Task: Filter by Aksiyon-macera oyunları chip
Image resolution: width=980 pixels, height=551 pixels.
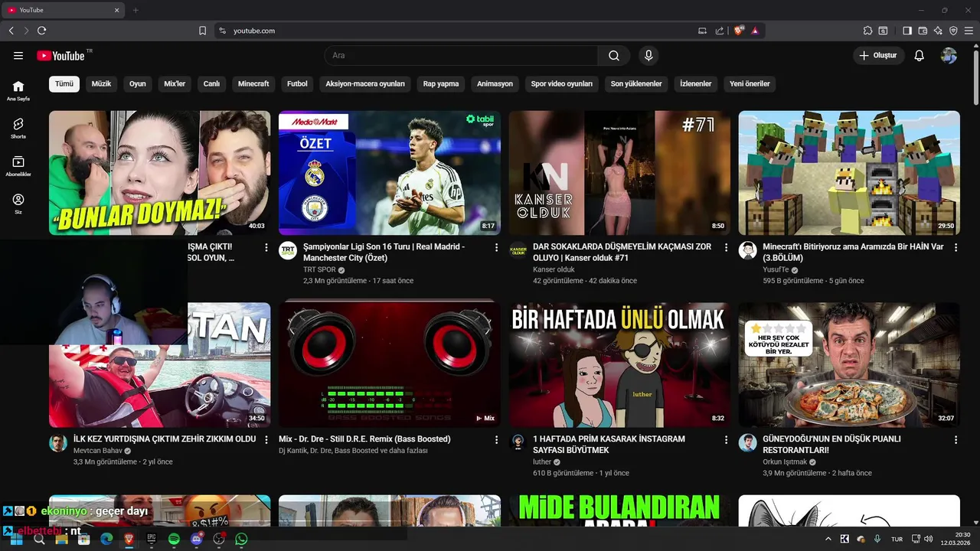Action: point(365,83)
